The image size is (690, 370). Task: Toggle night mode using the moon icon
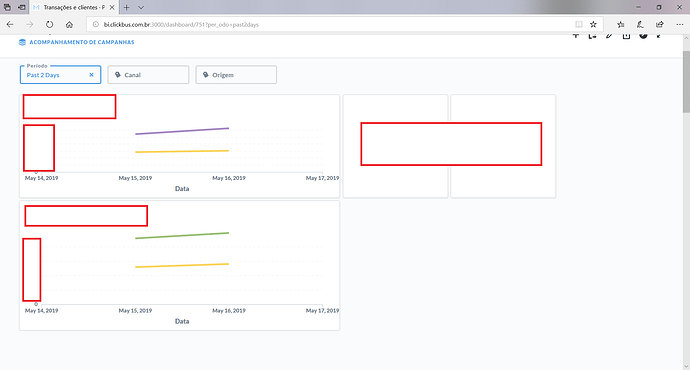click(643, 36)
